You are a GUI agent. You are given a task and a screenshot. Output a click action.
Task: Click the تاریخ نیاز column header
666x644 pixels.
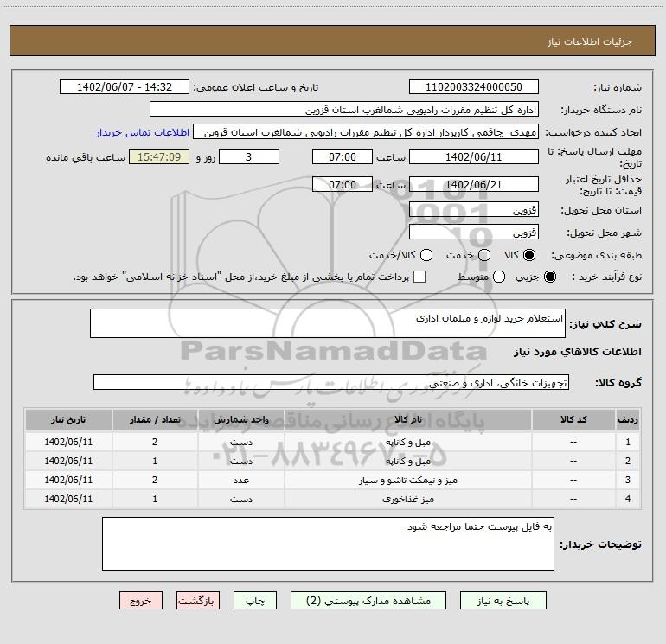tap(68, 419)
